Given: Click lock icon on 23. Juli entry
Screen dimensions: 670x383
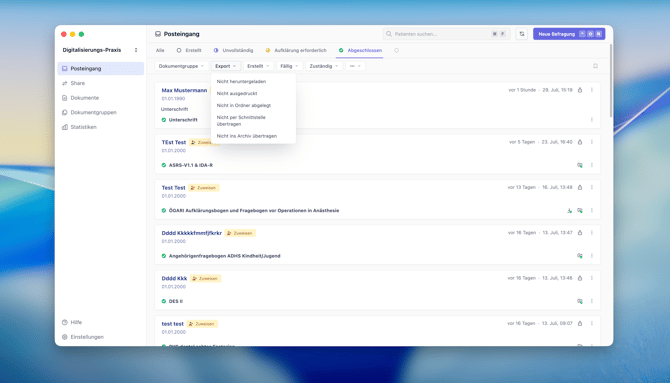Looking at the screenshot, I should click(580, 142).
